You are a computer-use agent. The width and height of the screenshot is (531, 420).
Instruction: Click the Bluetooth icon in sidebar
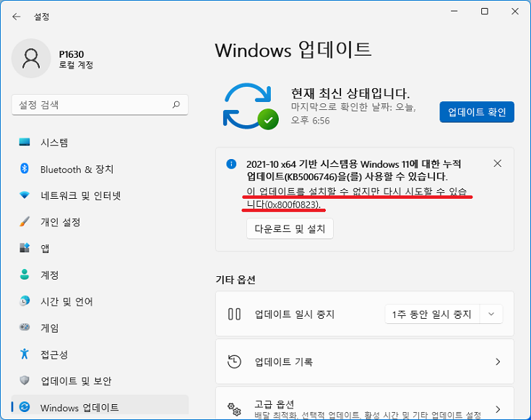(25, 168)
